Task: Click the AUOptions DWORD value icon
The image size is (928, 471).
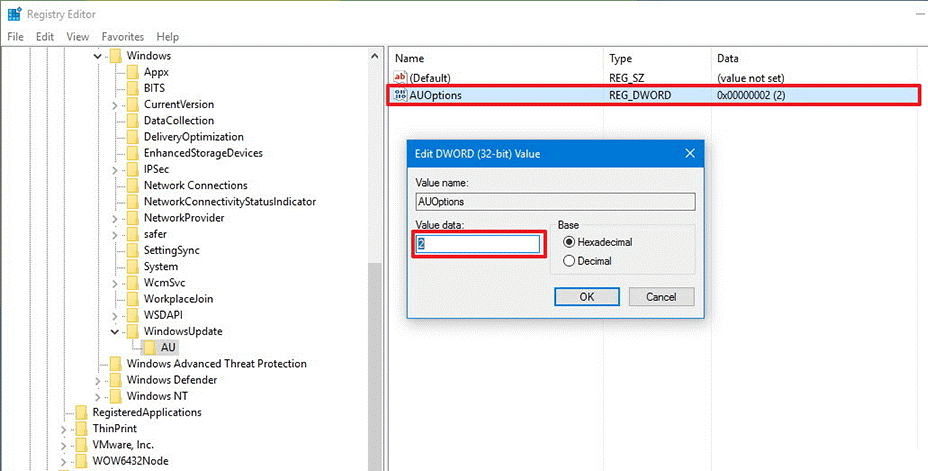Action: (x=401, y=95)
